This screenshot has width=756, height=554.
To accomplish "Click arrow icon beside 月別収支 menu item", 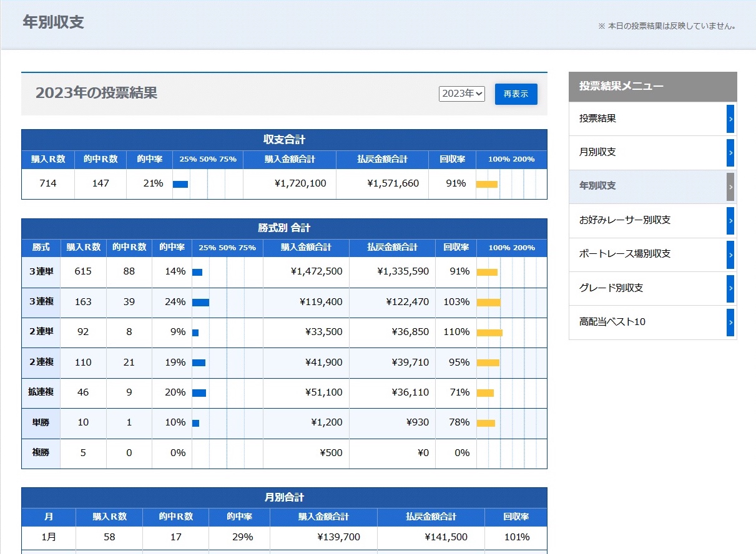I will (730, 152).
